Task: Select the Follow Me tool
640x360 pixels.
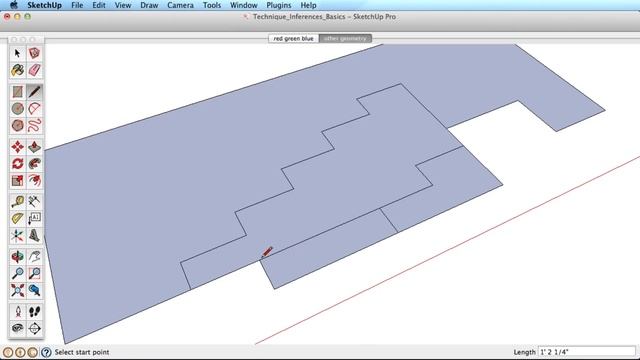Action: tap(34, 164)
